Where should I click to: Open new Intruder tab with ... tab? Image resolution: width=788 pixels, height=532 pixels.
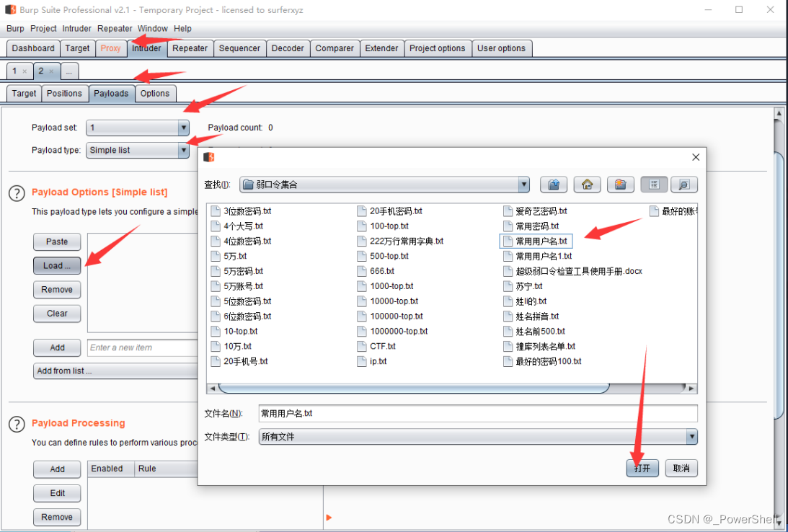click(x=68, y=71)
